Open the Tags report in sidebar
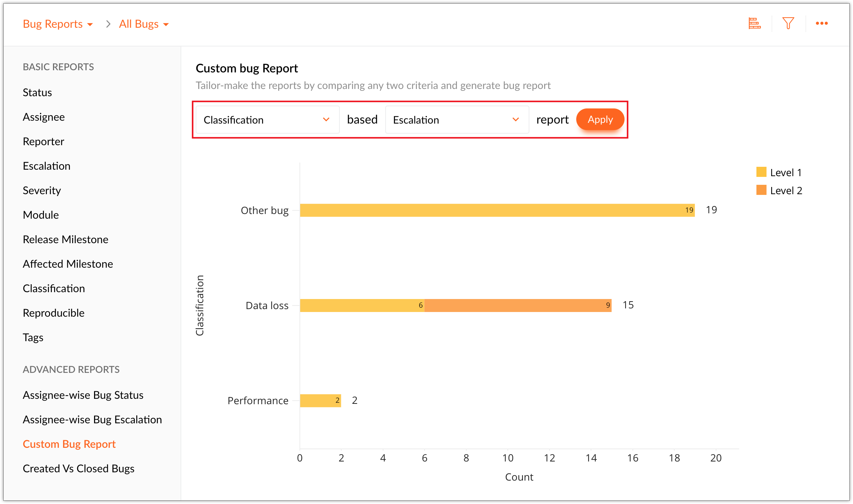This screenshot has width=853, height=504. pos(33,338)
